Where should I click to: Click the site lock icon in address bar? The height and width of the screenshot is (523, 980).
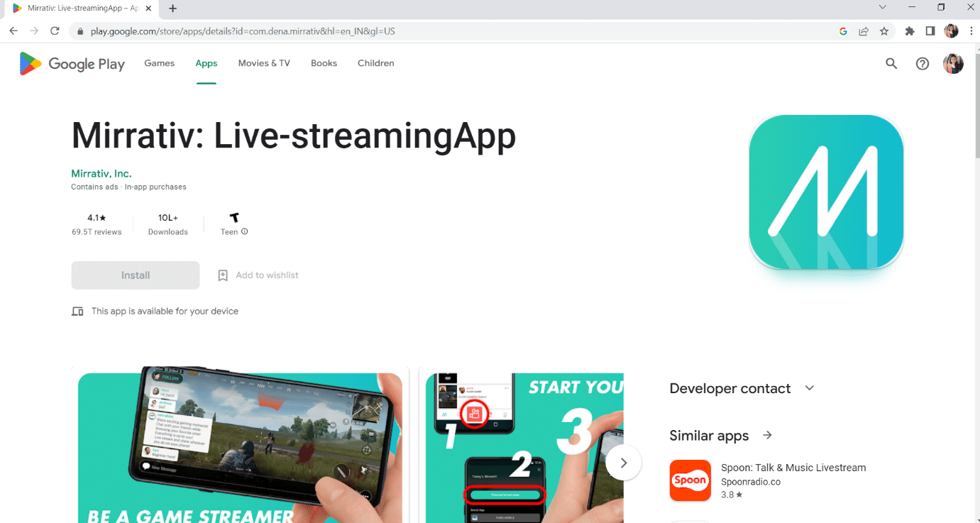[80, 32]
